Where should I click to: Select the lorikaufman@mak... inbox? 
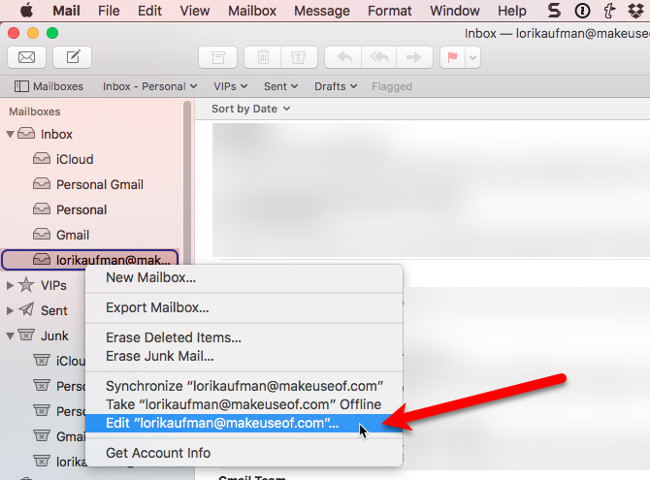click(90, 260)
